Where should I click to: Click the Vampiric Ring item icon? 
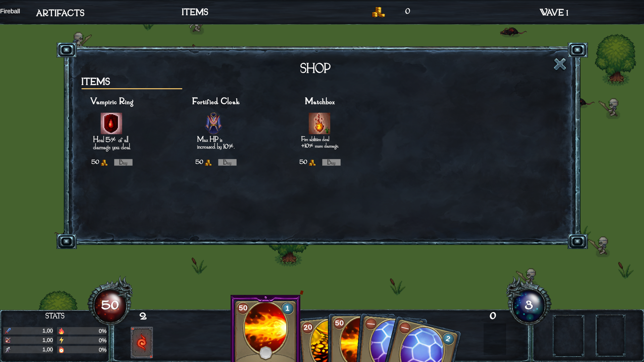tap(111, 123)
